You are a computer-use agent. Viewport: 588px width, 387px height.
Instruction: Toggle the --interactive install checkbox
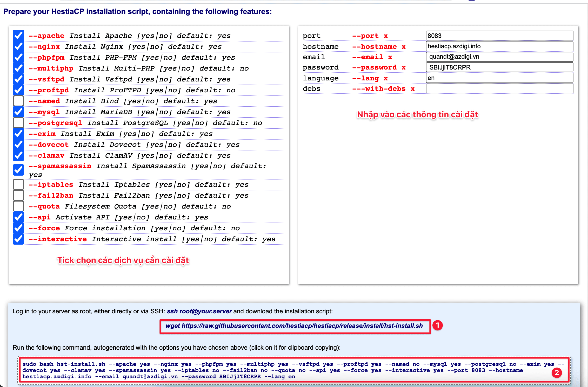pos(18,239)
